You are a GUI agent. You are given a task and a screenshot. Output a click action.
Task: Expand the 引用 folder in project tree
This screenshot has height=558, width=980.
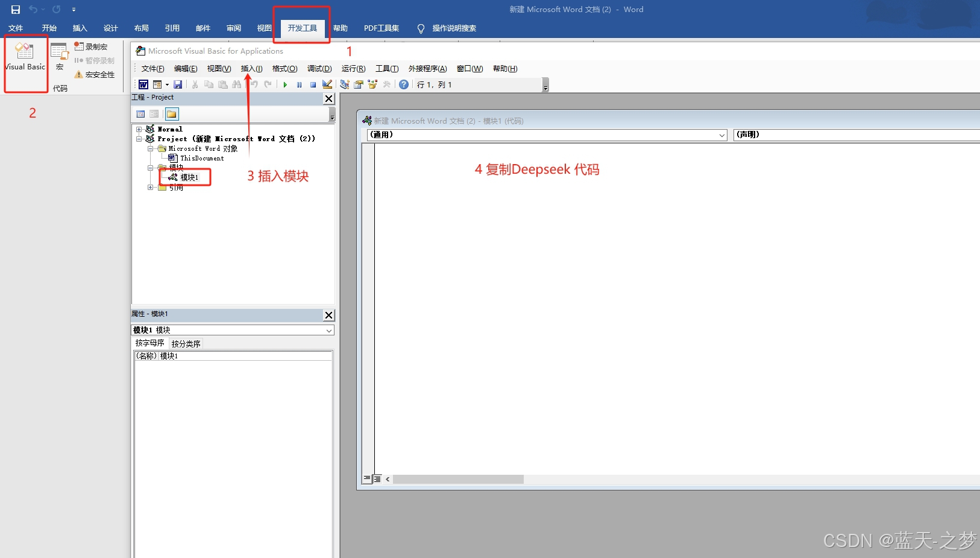pos(151,188)
